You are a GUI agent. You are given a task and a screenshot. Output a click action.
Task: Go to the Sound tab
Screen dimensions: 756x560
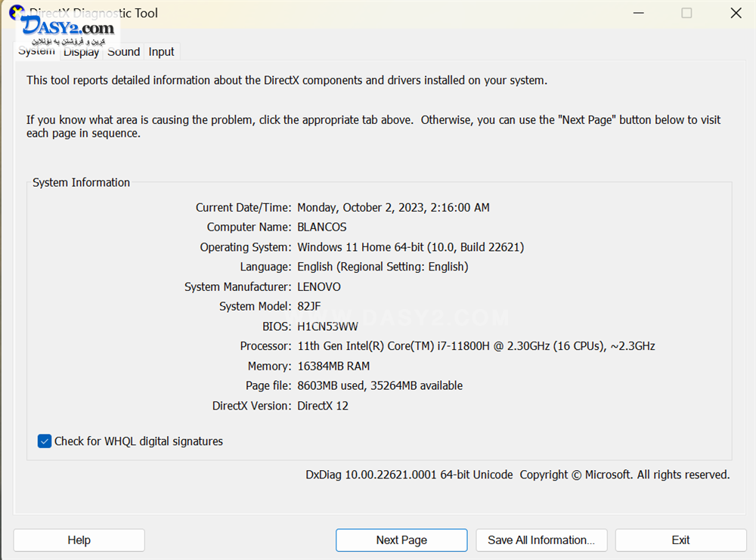point(123,52)
